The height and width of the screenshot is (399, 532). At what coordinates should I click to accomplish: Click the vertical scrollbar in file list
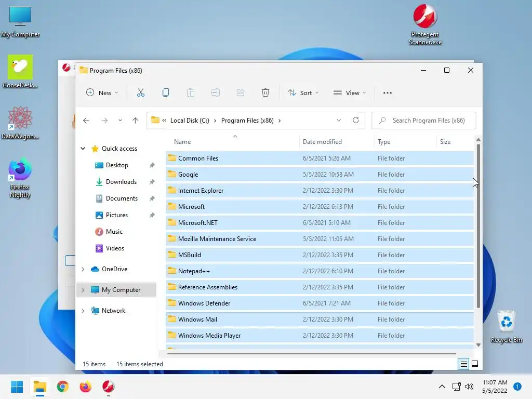click(478, 226)
